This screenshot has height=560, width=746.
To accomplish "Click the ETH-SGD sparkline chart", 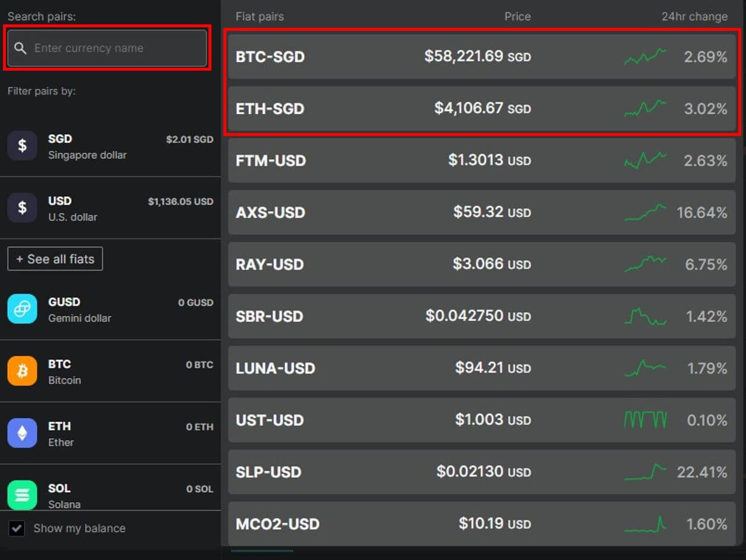I will tap(644, 109).
